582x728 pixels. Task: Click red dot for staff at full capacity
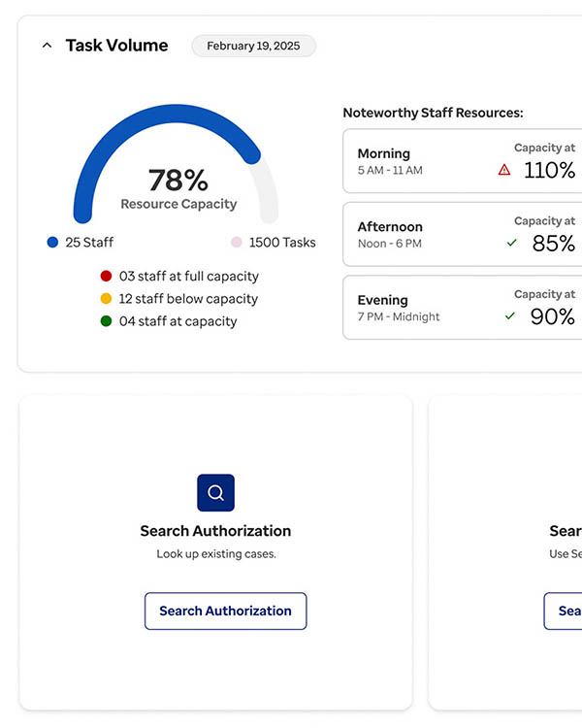click(x=106, y=277)
